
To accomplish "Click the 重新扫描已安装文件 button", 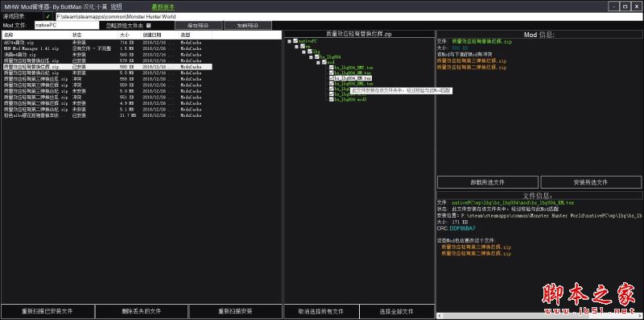I will 47,311.
